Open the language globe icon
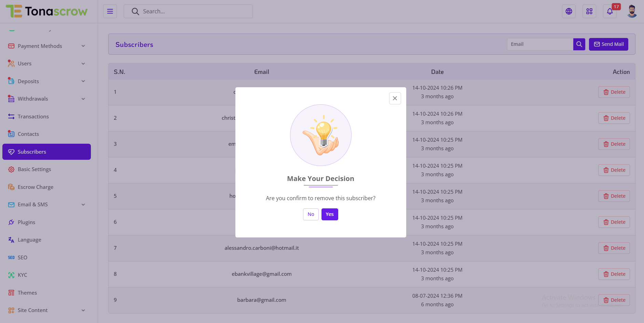Screen dimensions: 644x323 tap(568, 11)
